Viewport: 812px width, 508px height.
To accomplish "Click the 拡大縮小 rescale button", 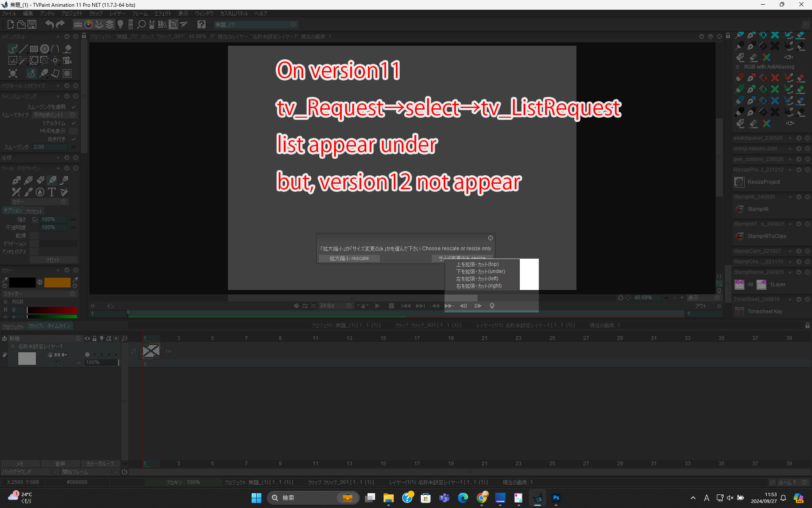I will (349, 258).
